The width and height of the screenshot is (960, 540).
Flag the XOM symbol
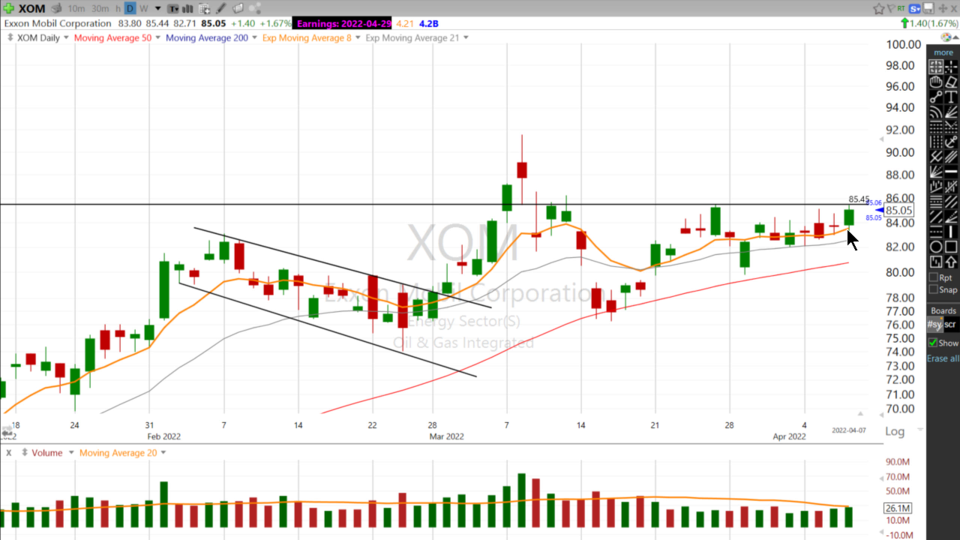[891, 9]
